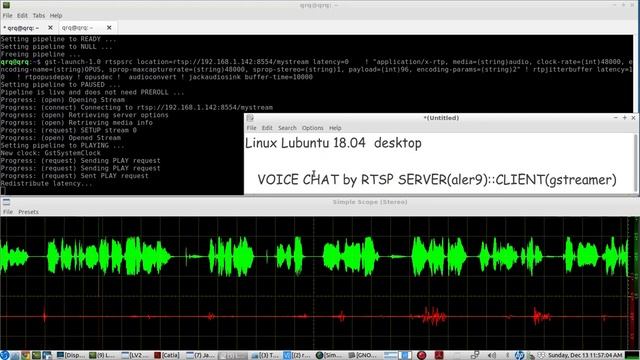
Task: Click the *(Untitled) editor title bar
Action: [441, 118]
